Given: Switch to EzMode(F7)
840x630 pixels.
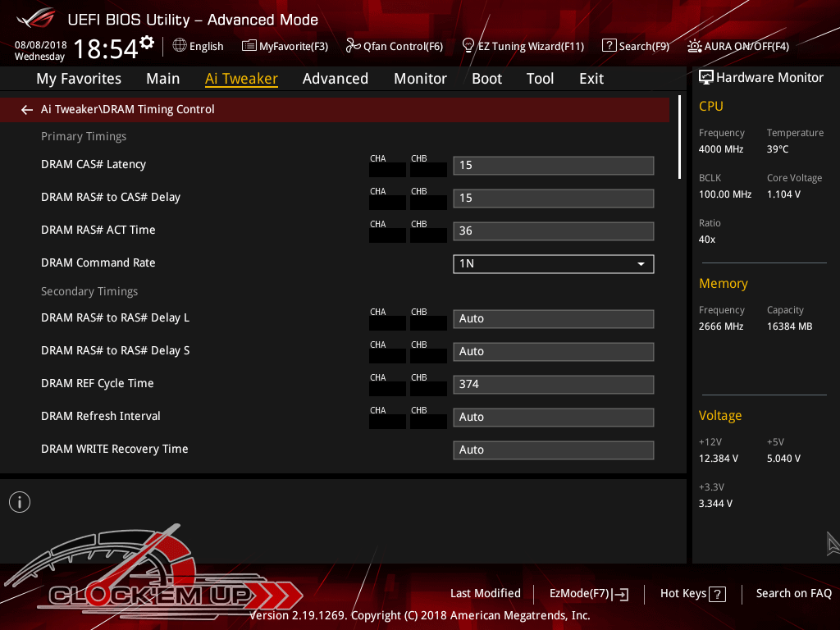Looking at the screenshot, I should (588, 594).
